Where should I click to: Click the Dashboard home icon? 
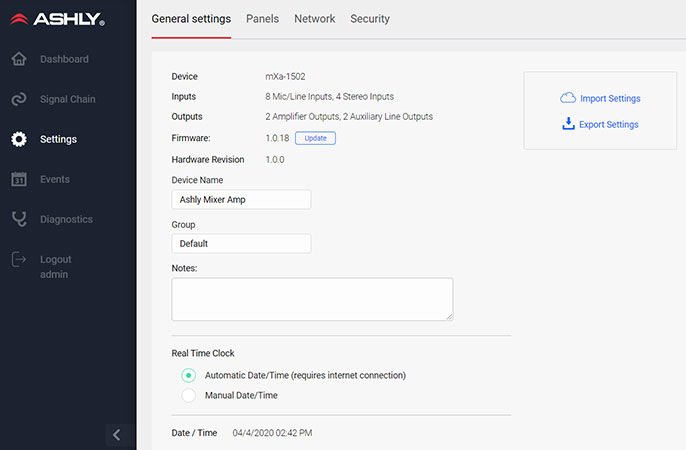click(19, 59)
